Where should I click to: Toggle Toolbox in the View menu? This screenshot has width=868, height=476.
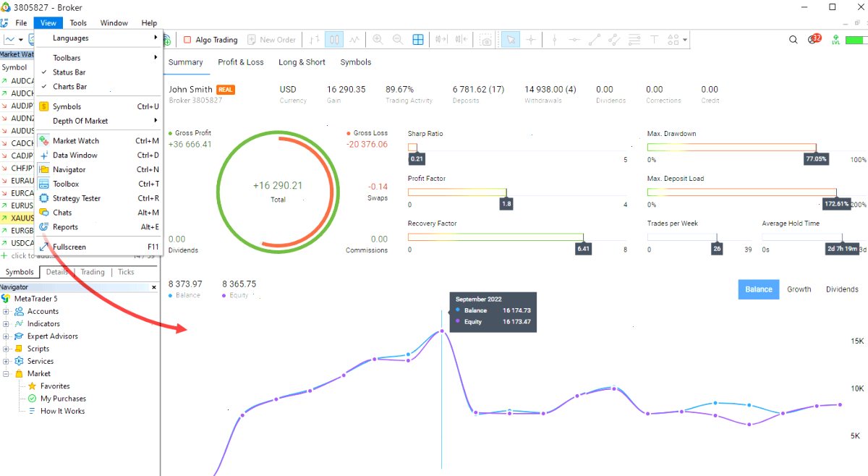99,184
